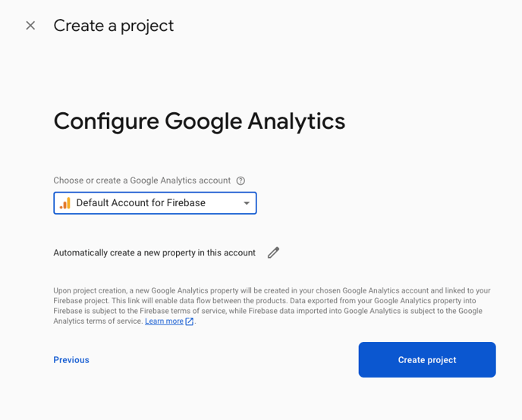Click external link icon beside Learn more
Viewport: 522px width, 420px height.
click(189, 321)
